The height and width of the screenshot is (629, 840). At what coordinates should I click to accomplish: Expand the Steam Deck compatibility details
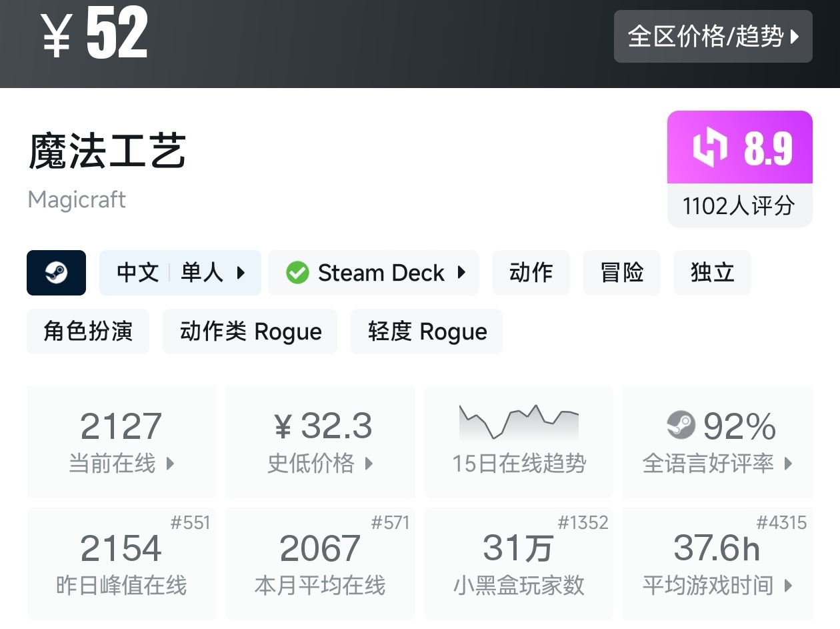point(461,273)
